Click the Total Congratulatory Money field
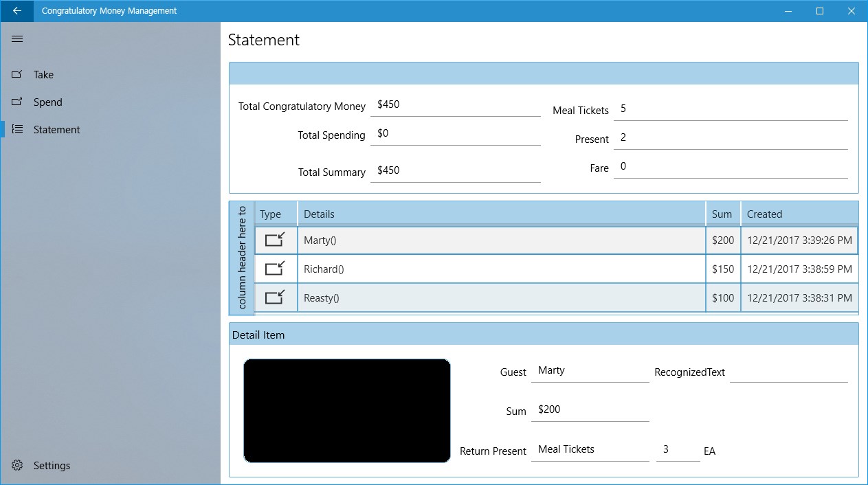Screen dimensions: 868x485 455,105
